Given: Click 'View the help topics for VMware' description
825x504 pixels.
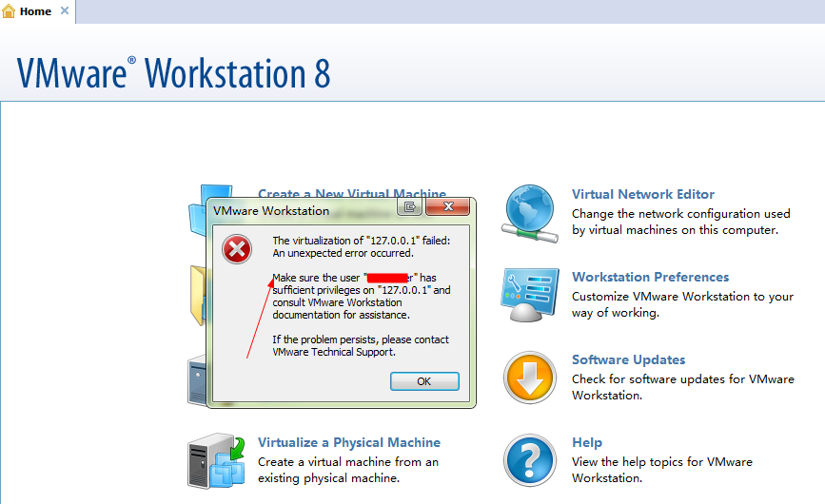Looking at the screenshot, I should [662, 462].
